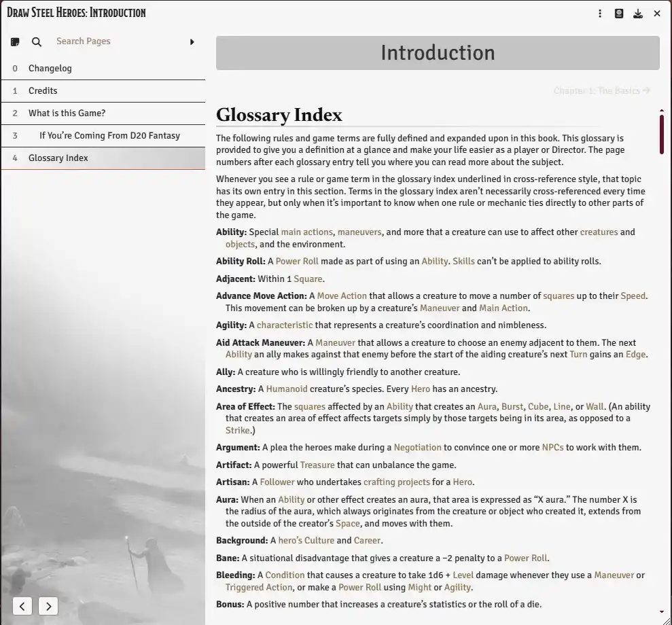
Task: Open the Credits page
Action: [42, 90]
